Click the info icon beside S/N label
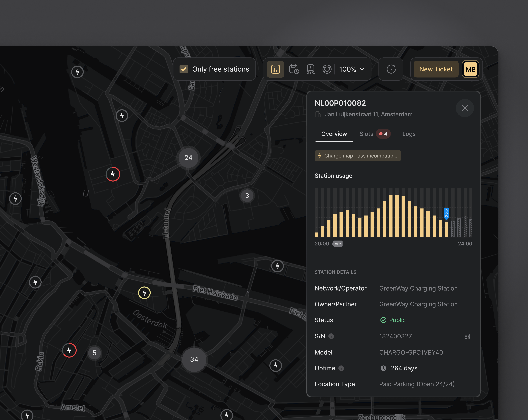528x420 pixels. (331, 336)
